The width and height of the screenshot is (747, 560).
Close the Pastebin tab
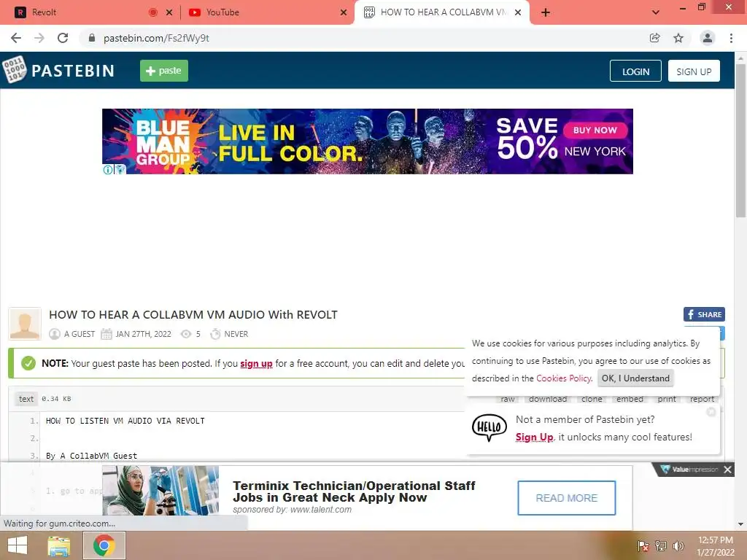point(519,13)
